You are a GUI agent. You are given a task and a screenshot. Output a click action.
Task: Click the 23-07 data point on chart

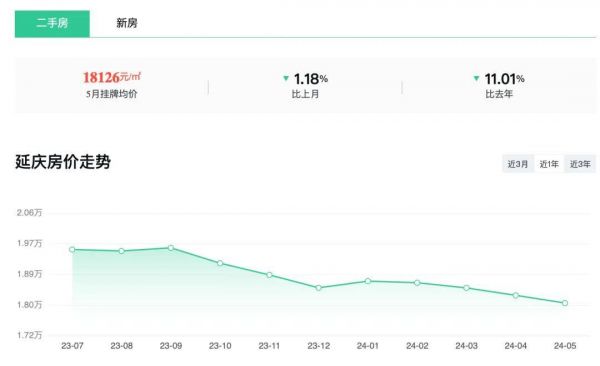pyautogui.click(x=72, y=250)
